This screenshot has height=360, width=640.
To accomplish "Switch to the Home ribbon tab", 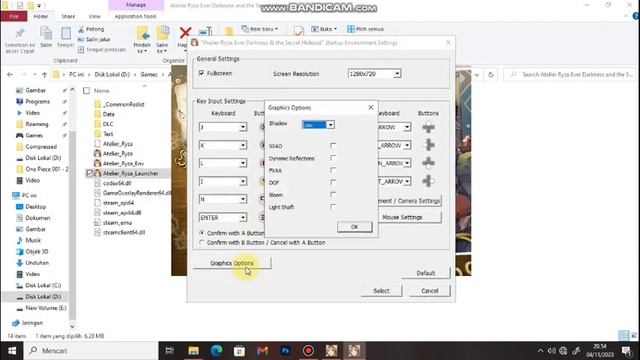I will point(40,16).
